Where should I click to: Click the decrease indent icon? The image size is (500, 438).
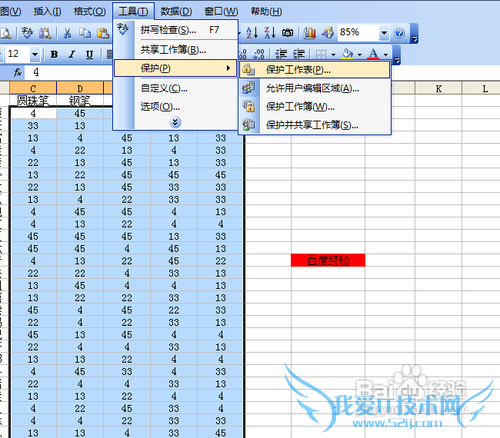tap(281, 54)
